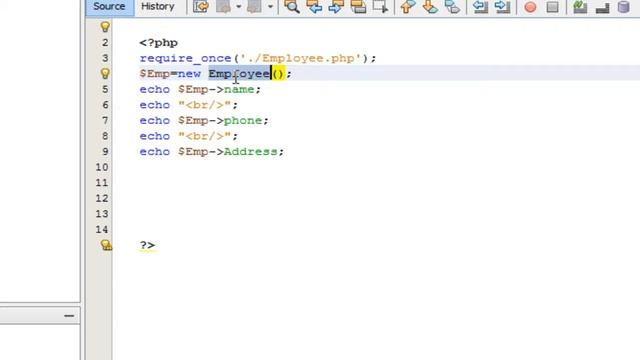Click the <?php opening tag
This screenshot has width=640, height=360.
(x=158, y=42)
